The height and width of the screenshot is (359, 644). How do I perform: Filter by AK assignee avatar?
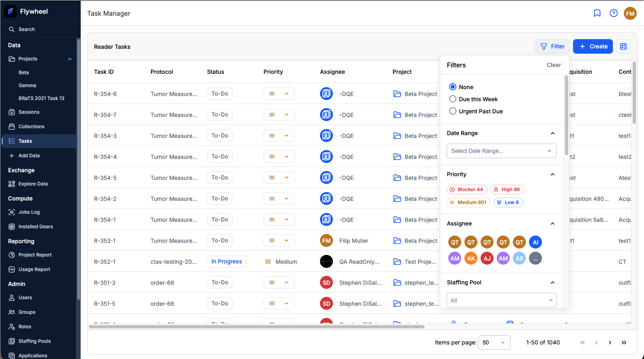(471, 258)
